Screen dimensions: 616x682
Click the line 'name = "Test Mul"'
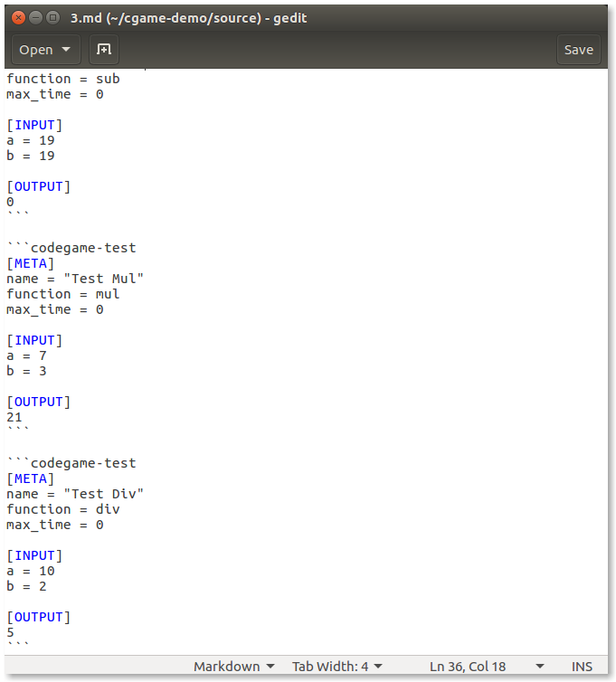(75, 279)
